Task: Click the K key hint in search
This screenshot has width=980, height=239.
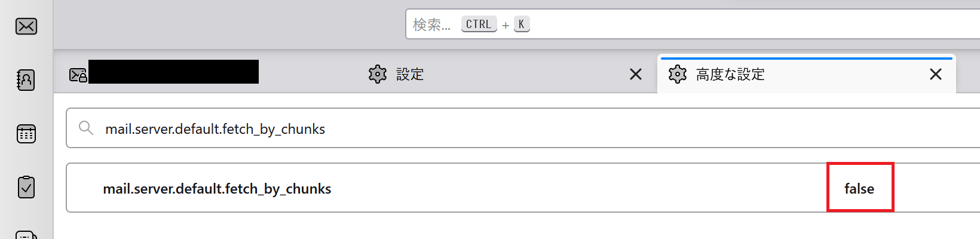Action: 522,24
